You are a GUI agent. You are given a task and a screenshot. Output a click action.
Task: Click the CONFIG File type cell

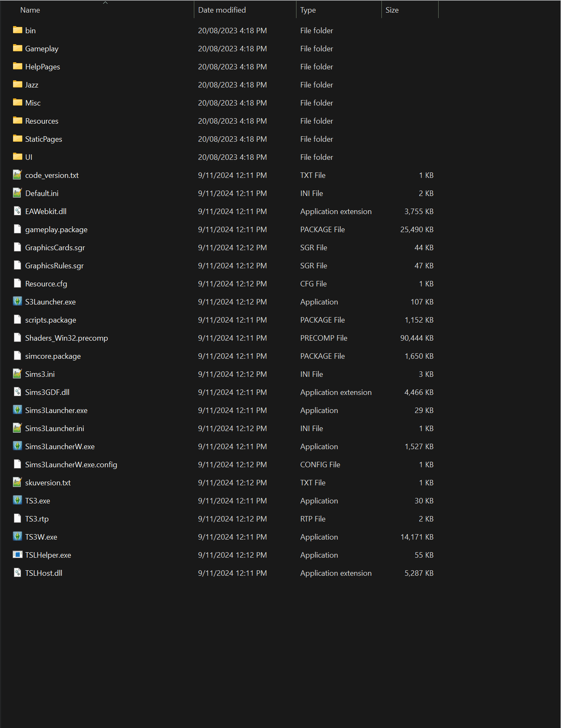pos(320,465)
